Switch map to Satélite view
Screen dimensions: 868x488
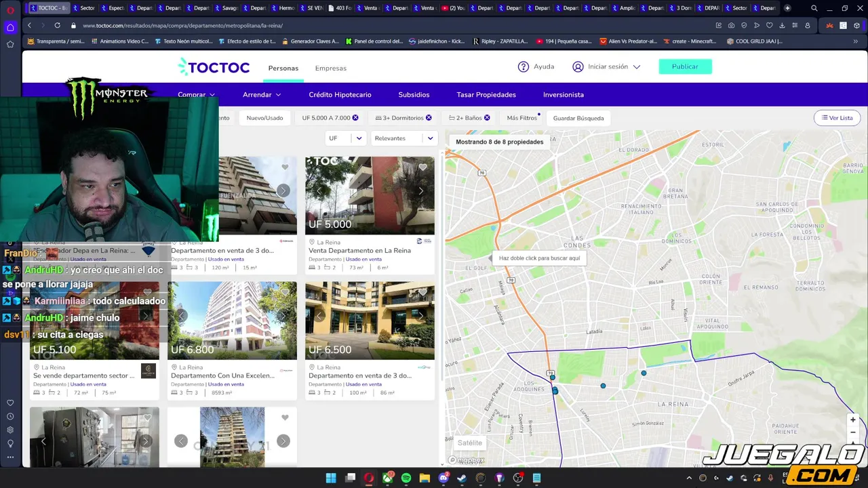coord(469,443)
